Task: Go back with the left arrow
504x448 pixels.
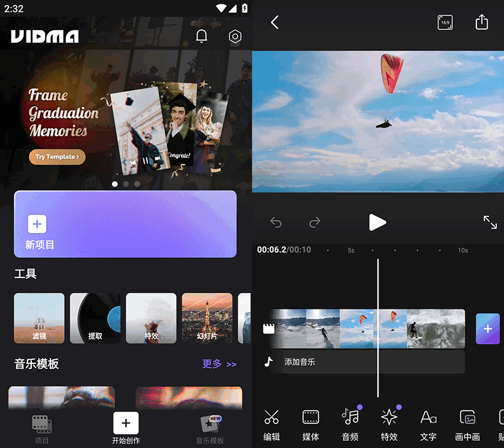Action: [275, 23]
